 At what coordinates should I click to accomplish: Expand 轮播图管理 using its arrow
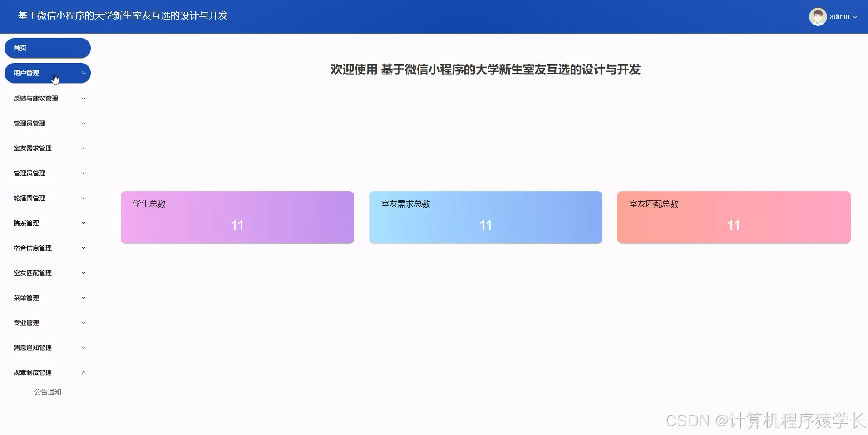click(84, 198)
